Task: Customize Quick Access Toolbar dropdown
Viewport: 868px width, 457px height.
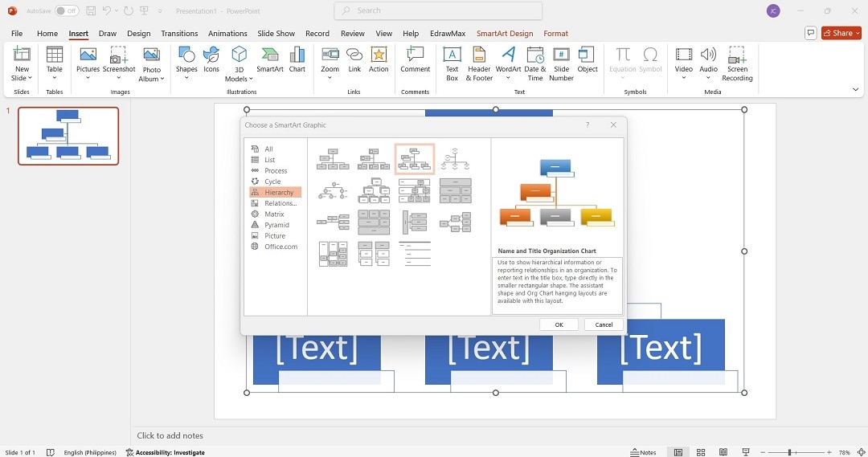Action: [x=160, y=10]
